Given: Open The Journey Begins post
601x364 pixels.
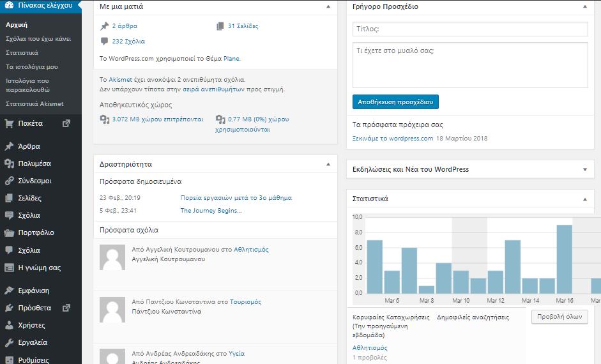Looking at the screenshot, I should pyautogui.click(x=211, y=210).
